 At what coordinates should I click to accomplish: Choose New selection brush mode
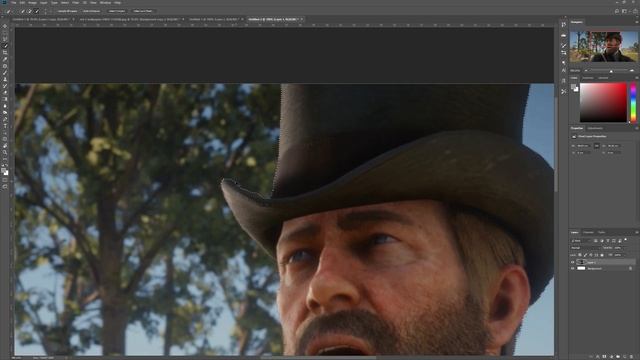pyautogui.click(x=22, y=11)
